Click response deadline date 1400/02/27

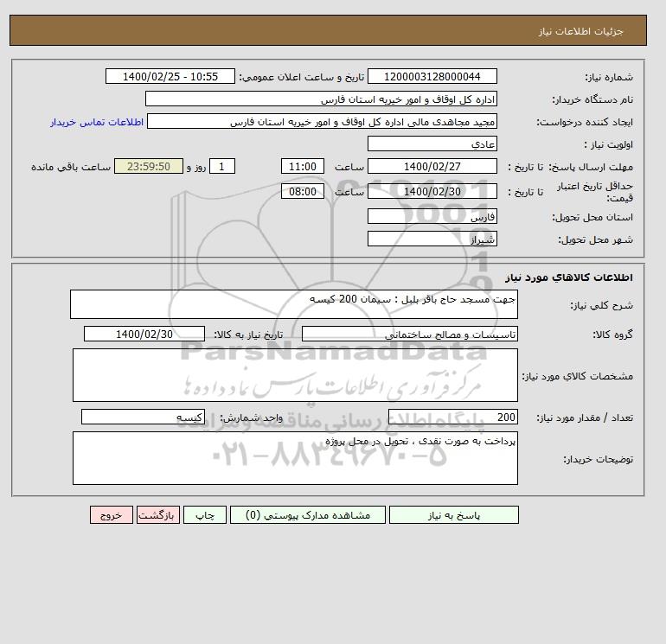coord(432,167)
